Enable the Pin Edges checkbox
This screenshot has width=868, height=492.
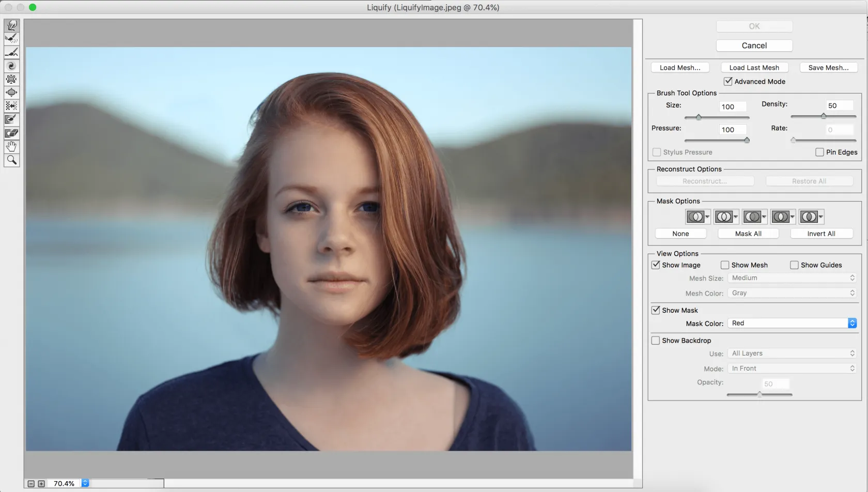819,152
